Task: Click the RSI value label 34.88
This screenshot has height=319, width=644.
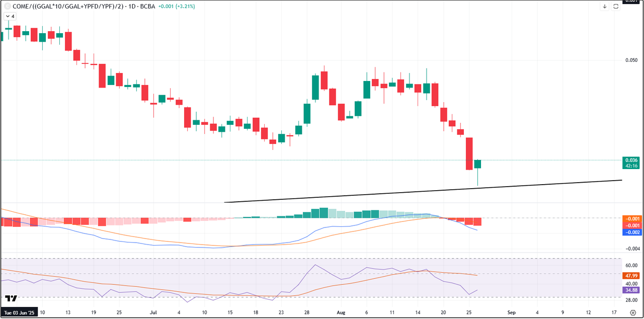Action: point(632,290)
